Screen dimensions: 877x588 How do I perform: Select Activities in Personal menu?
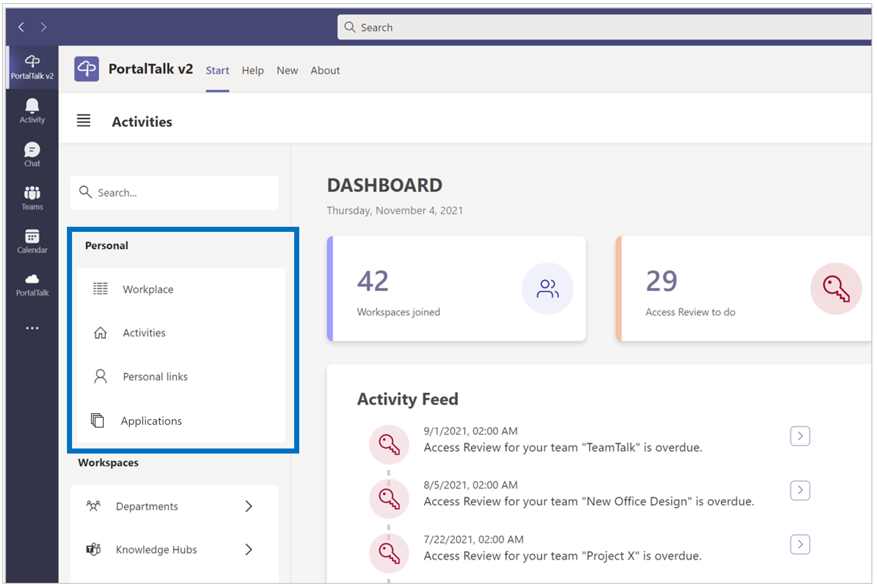click(181, 333)
